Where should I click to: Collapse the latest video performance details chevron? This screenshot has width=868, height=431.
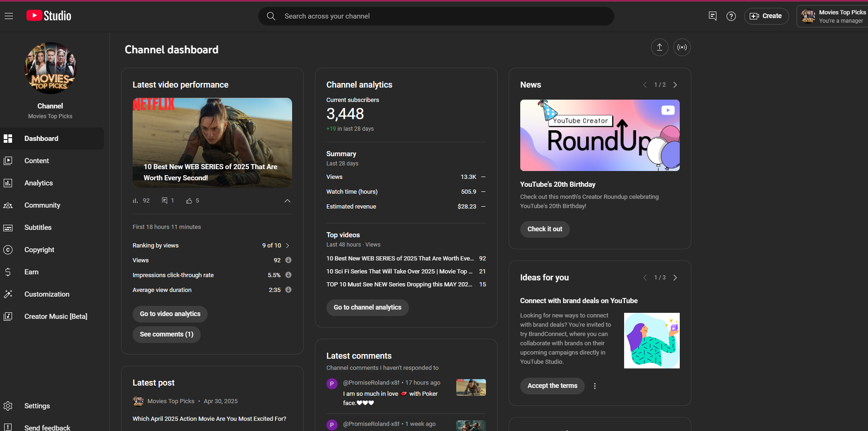pos(287,201)
